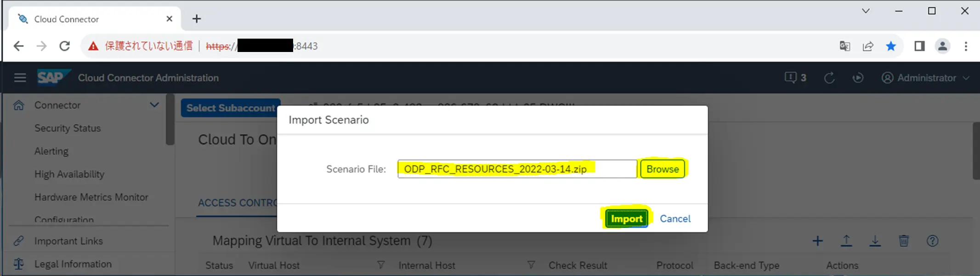
Task: Browse for a scenario file
Action: coord(663,169)
